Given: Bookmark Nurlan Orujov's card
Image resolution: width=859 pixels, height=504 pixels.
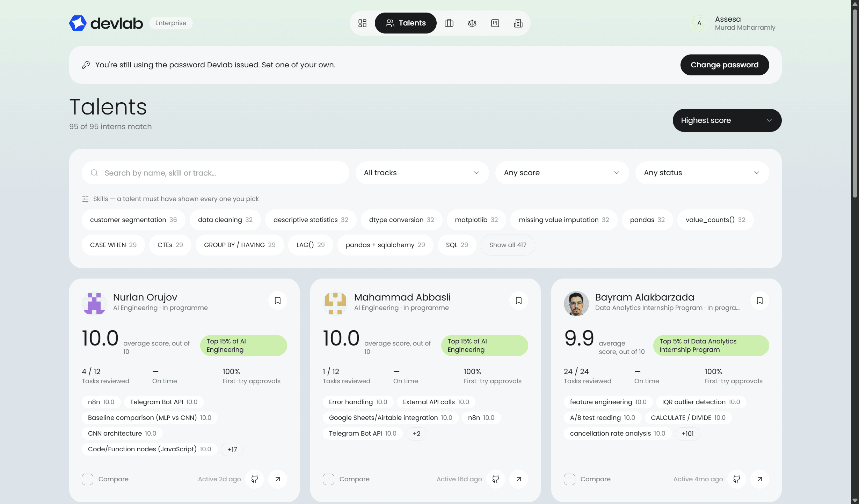Looking at the screenshot, I should (278, 301).
